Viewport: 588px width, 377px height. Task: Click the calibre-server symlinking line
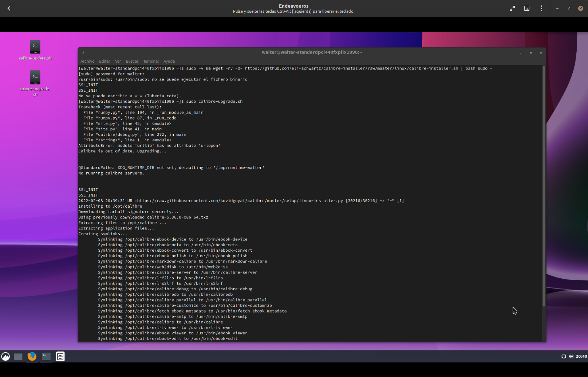(178, 272)
